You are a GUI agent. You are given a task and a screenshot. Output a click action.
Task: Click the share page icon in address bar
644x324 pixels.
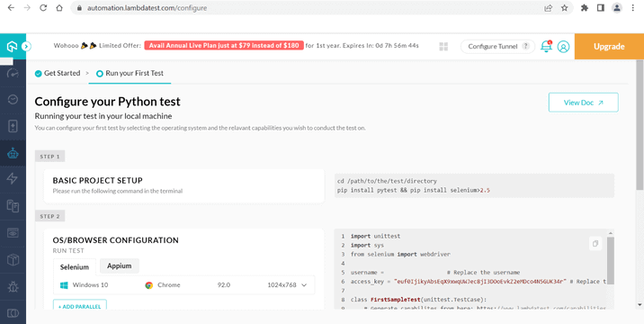(549, 8)
